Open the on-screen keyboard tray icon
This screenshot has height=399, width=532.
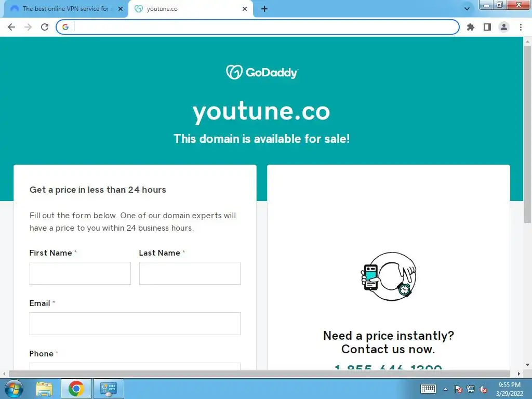pos(428,389)
